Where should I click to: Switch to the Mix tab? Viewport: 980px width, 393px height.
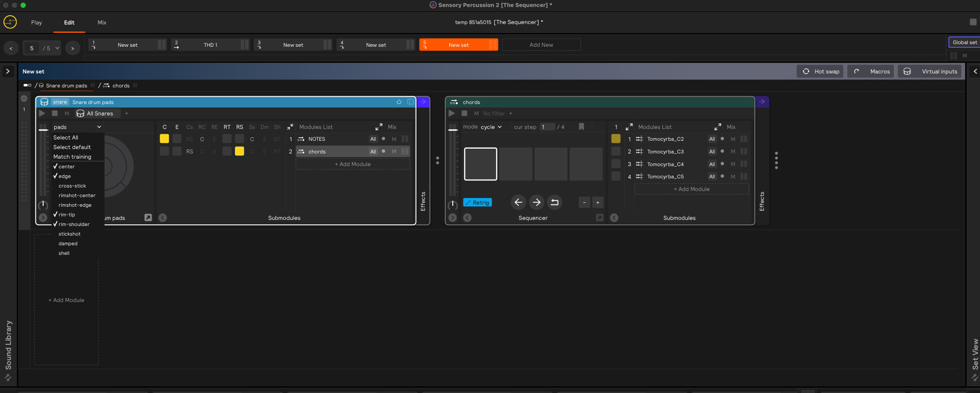tap(102, 23)
